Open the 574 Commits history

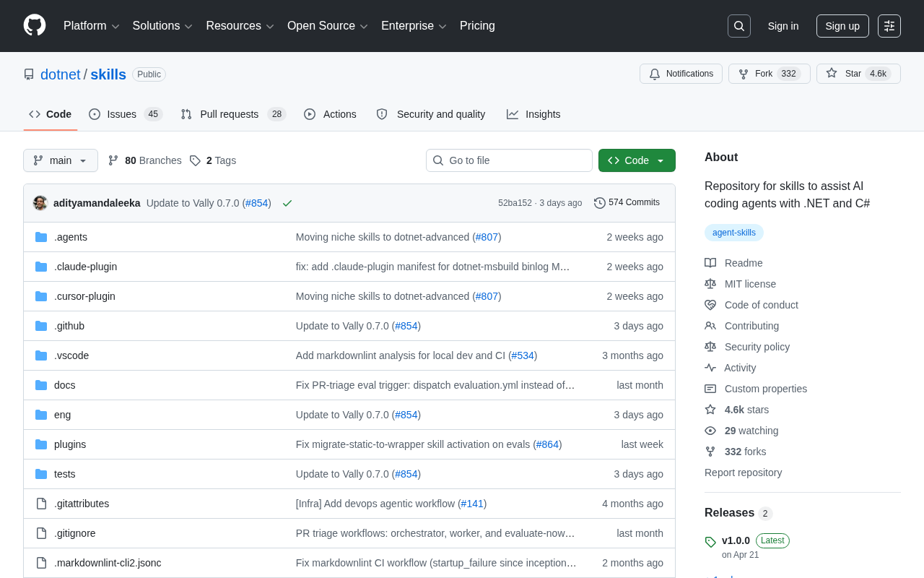point(627,203)
